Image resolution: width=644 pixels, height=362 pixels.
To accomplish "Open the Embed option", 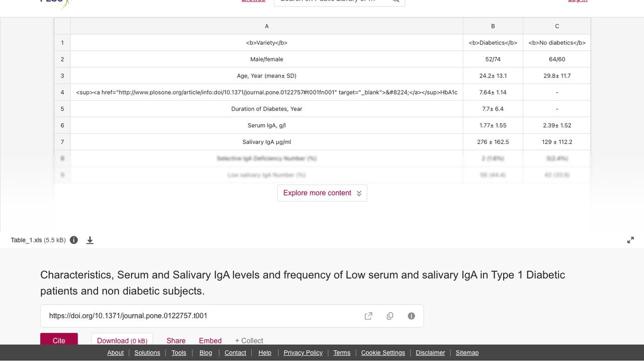I will (210, 340).
